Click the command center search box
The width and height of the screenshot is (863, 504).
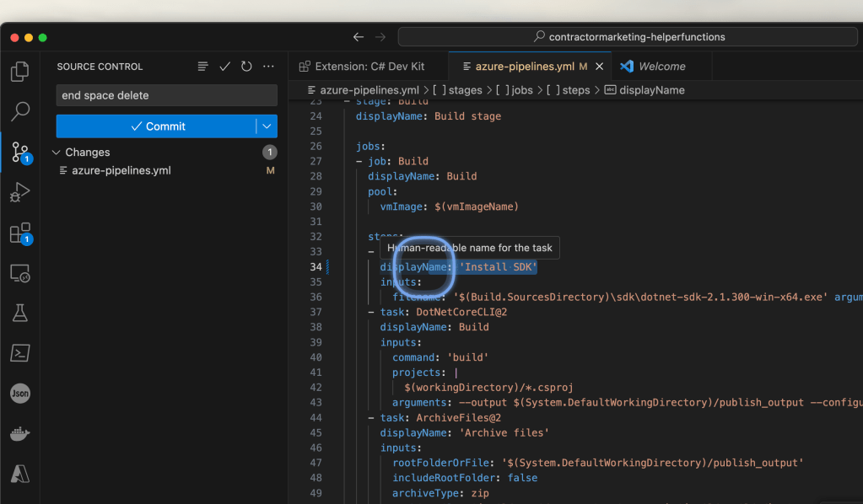click(628, 37)
